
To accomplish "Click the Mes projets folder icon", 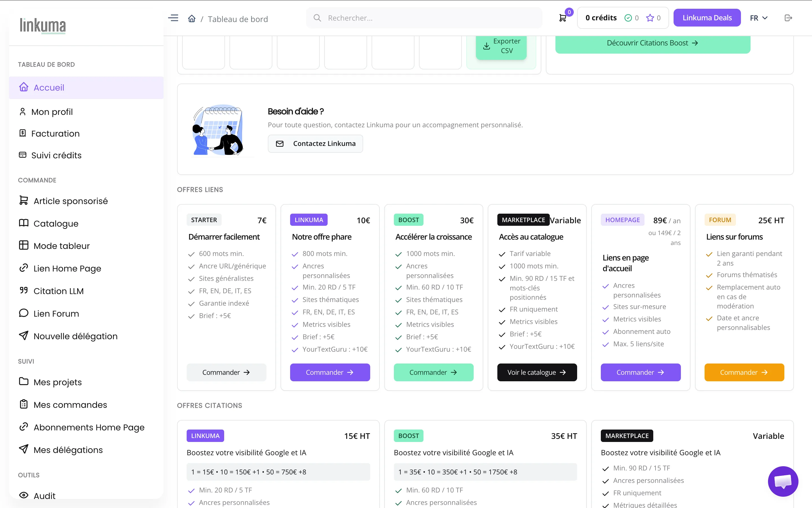I will click(23, 382).
